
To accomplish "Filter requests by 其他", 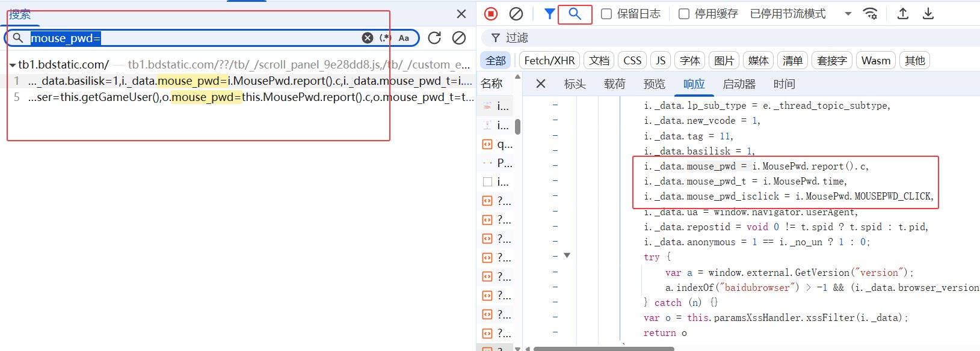I will pyautogui.click(x=915, y=61).
